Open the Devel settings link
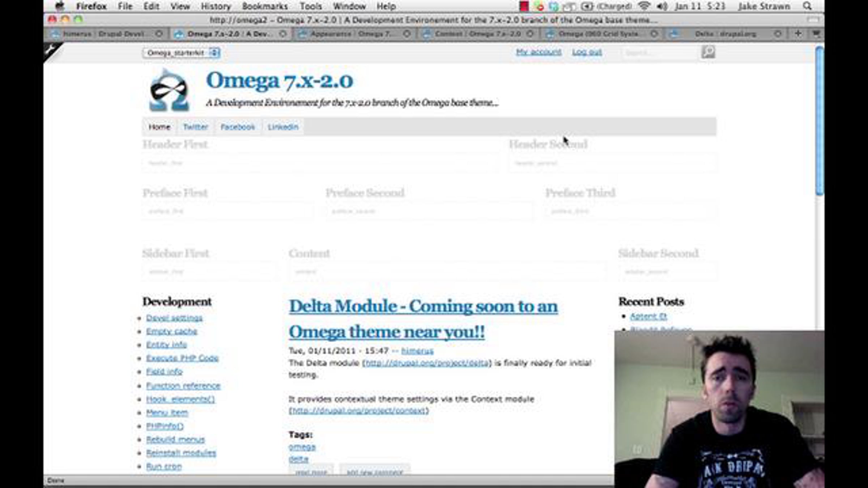This screenshot has width=868, height=488. coord(174,318)
